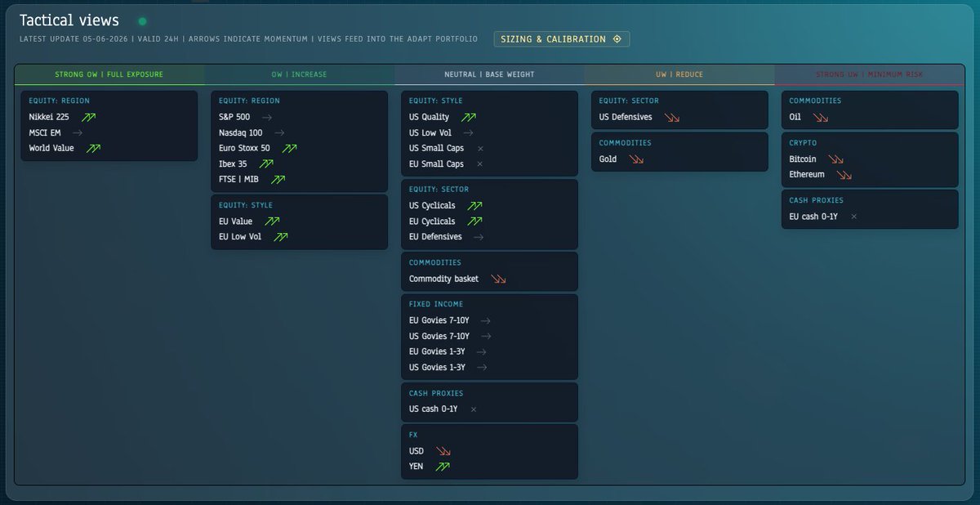Select the EU Govies 7-10Y label
This screenshot has height=505, width=980.
[x=439, y=320]
